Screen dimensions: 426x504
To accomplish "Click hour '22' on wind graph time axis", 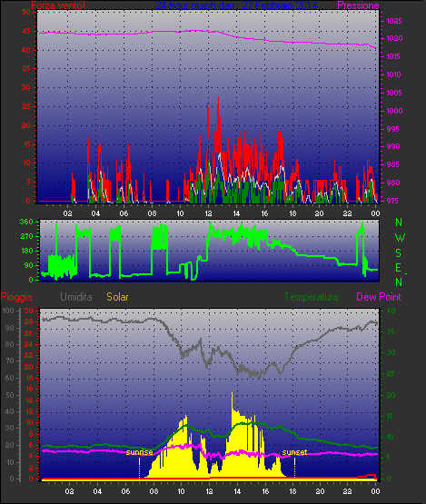I will [x=348, y=213].
